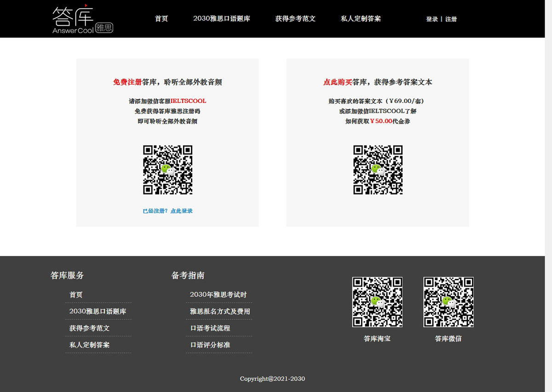The width and height of the screenshot is (552, 392).
Task: Click the 登录 link in header
Action: tap(432, 19)
